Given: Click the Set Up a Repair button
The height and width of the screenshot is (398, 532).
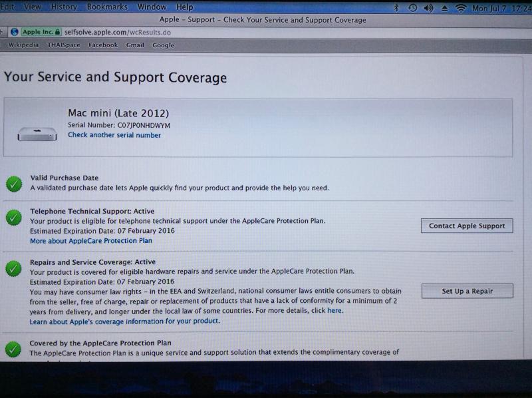Looking at the screenshot, I should click(x=467, y=291).
